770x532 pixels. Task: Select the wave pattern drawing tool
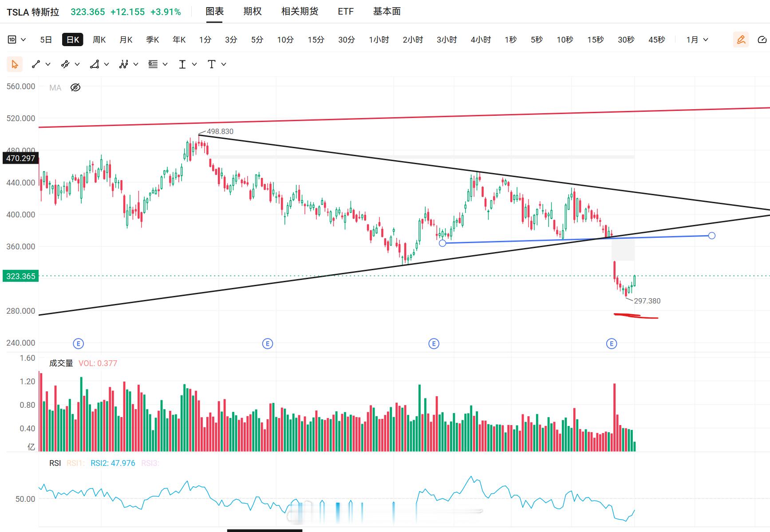[x=124, y=64]
